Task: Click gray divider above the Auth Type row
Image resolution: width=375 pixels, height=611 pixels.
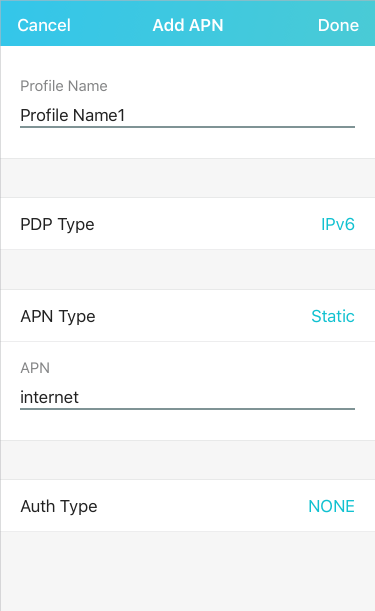Action: tap(188, 460)
